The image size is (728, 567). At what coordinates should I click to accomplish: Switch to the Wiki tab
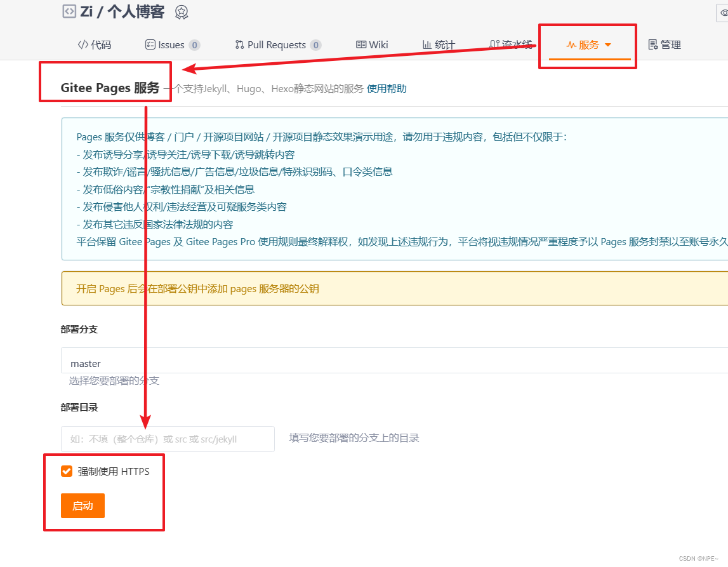pos(372,44)
